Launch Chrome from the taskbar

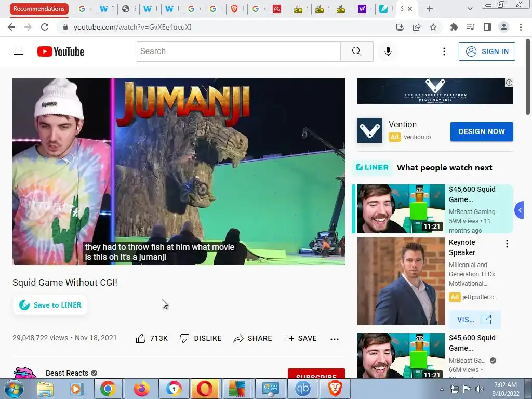tap(108, 389)
